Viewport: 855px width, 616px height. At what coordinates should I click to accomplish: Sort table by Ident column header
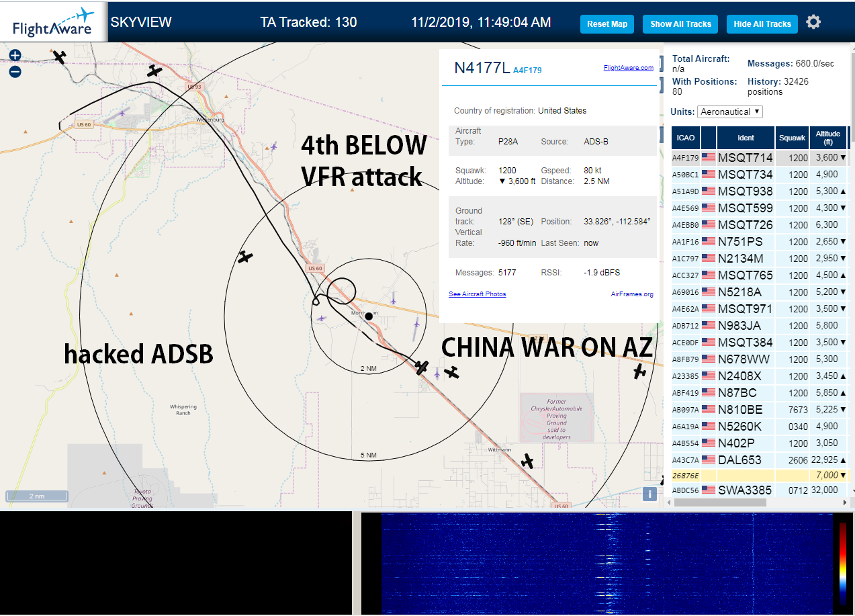click(x=746, y=138)
